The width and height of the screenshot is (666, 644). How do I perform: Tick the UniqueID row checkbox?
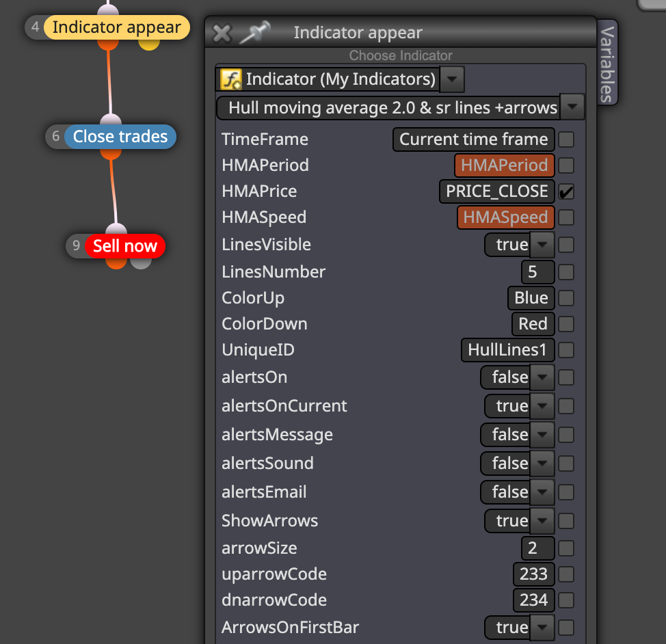[566, 350]
